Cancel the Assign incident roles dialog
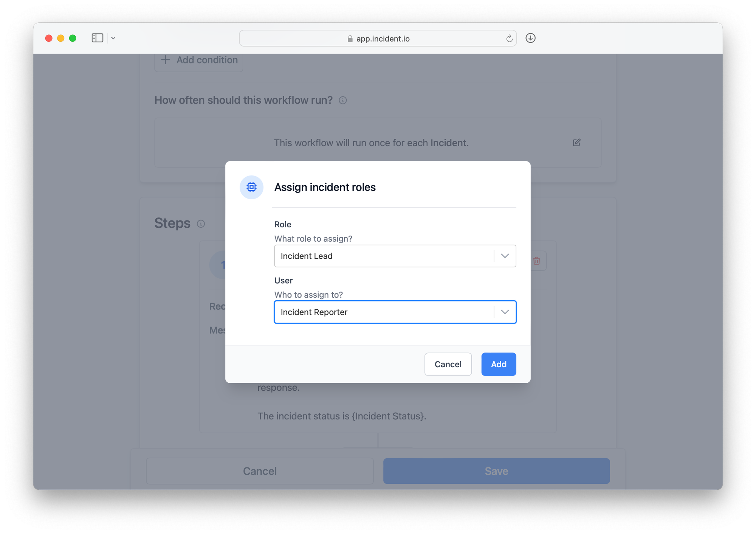This screenshot has width=756, height=534. 448,364
